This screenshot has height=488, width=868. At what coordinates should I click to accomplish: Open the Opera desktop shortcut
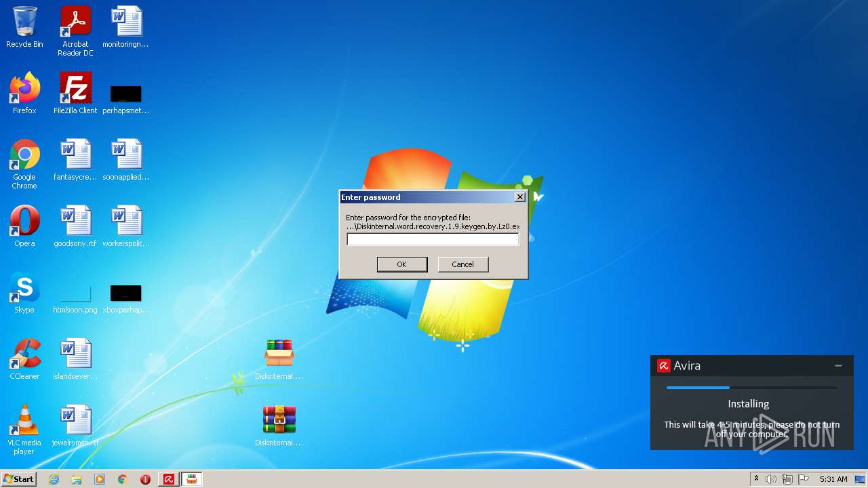tap(24, 226)
